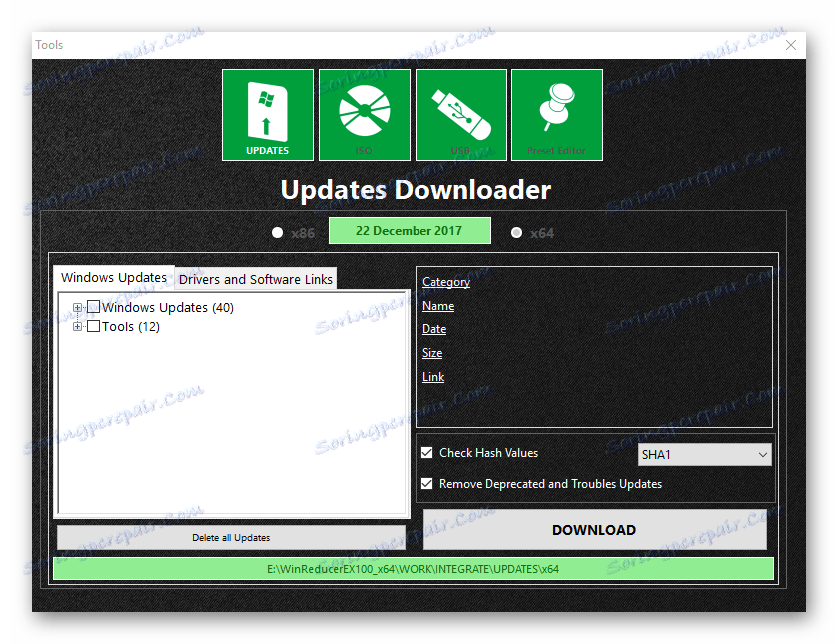The width and height of the screenshot is (838, 644).
Task: Sort updates using the Size link
Action: click(x=431, y=352)
